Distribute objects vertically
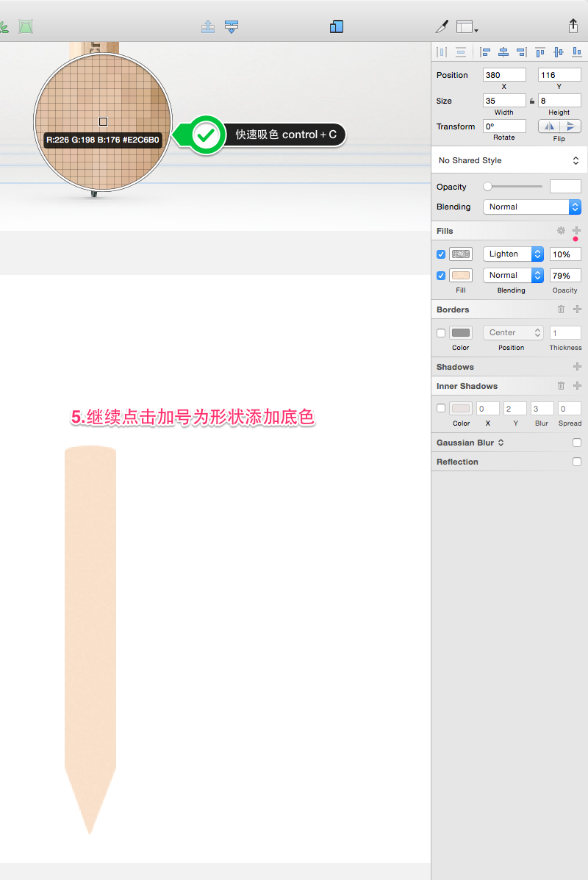Image resolution: width=588 pixels, height=880 pixels. [x=461, y=52]
